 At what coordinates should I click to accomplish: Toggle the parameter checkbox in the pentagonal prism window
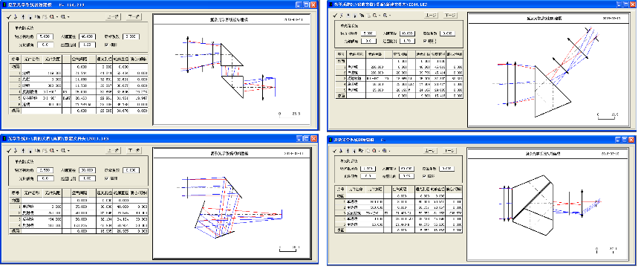pyautogui.click(x=424, y=176)
